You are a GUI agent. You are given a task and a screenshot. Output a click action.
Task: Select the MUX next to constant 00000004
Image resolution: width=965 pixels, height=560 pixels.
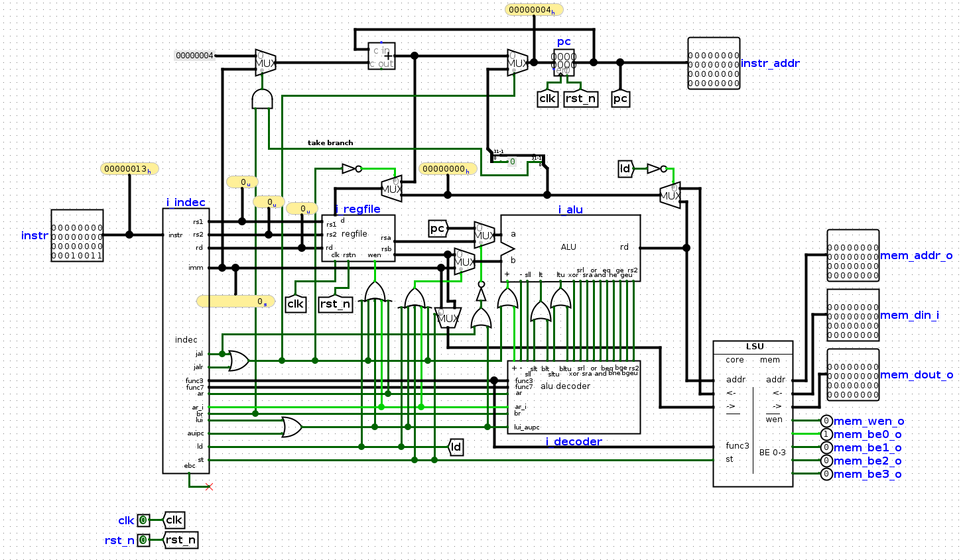(265, 63)
